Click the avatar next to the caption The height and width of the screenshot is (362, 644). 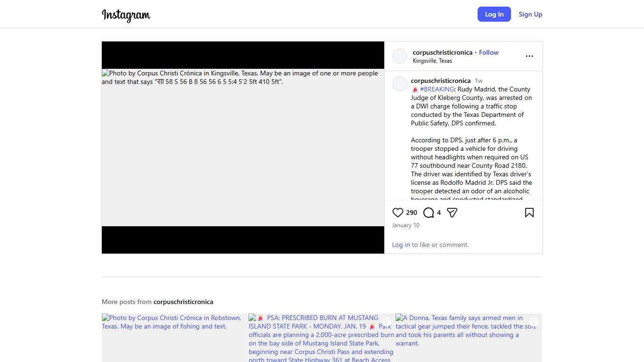tap(400, 84)
